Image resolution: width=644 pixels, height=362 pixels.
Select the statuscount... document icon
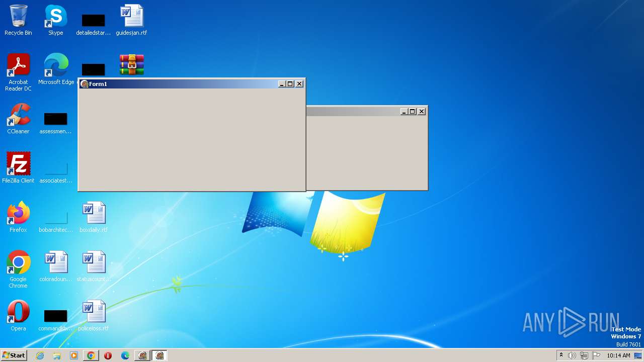(x=94, y=266)
